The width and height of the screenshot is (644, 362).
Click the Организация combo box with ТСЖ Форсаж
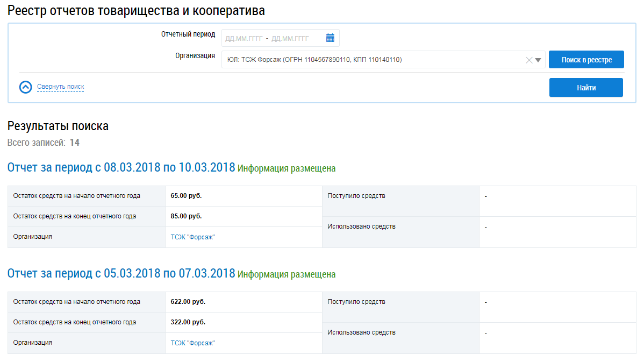coord(371,60)
